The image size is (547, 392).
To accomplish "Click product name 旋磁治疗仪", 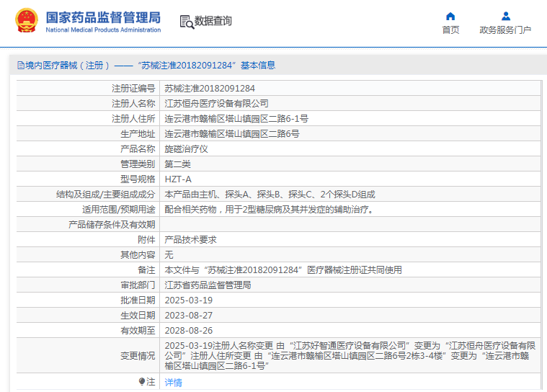I will tap(186, 149).
